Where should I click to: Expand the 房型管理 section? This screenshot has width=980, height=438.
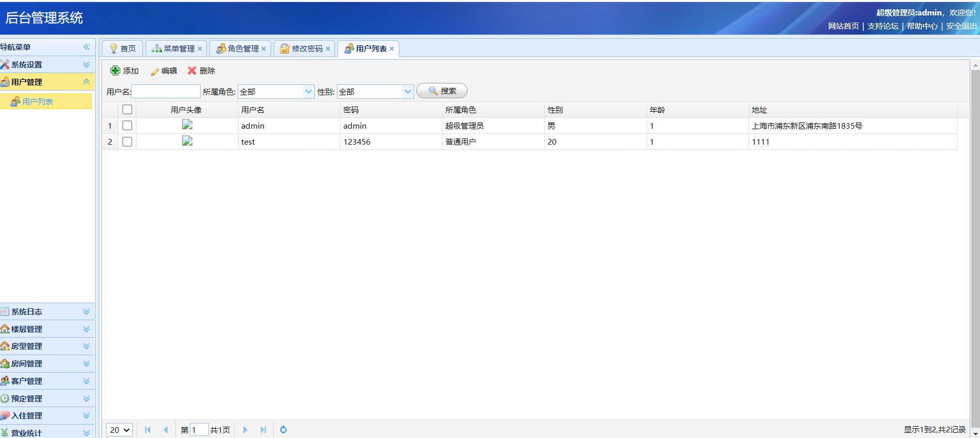[x=86, y=346]
